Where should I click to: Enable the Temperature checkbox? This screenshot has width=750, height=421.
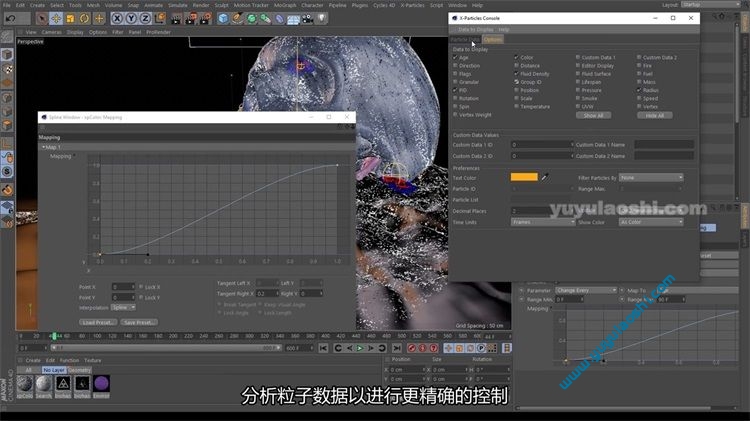pos(518,106)
